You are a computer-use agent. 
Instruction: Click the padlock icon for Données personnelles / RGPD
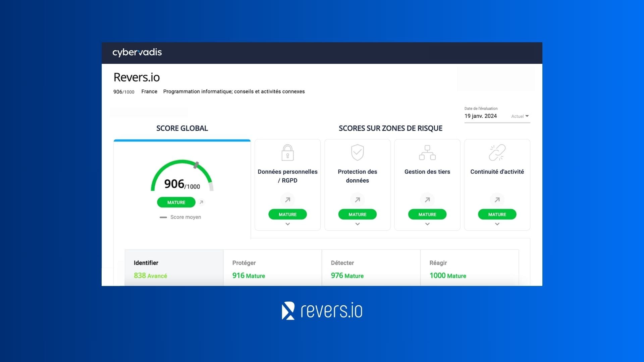point(287,153)
